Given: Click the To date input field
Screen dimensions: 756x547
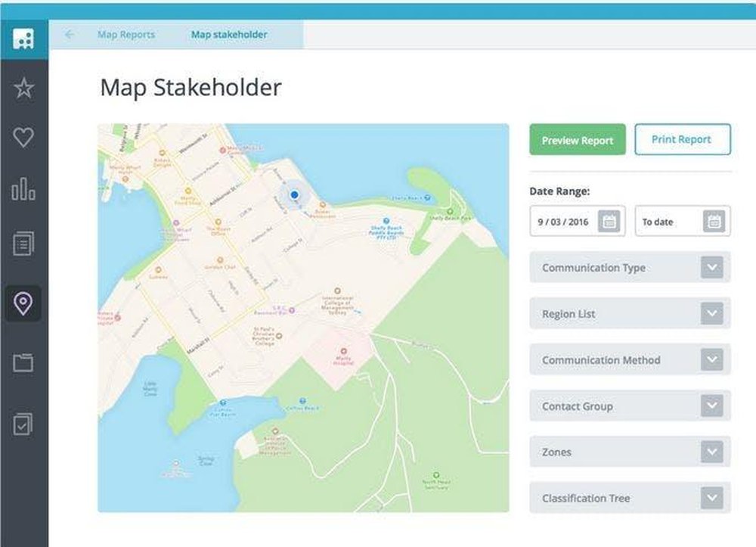Looking at the screenshot, I should pyautogui.click(x=682, y=222).
